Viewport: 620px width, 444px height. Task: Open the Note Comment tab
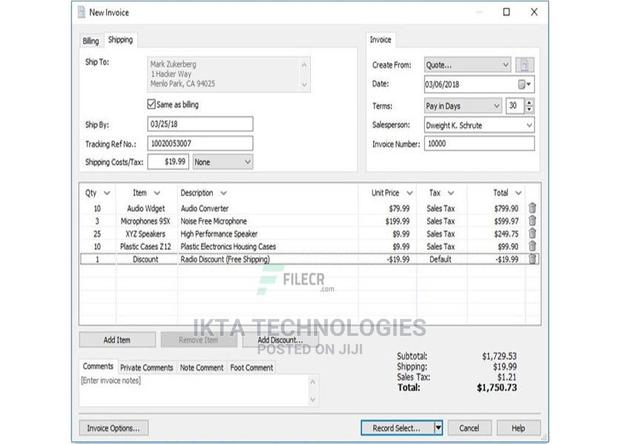[202, 367]
